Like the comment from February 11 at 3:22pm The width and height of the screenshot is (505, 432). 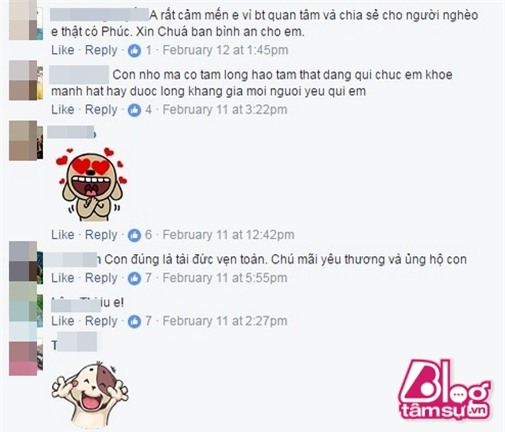click(62, 109)
